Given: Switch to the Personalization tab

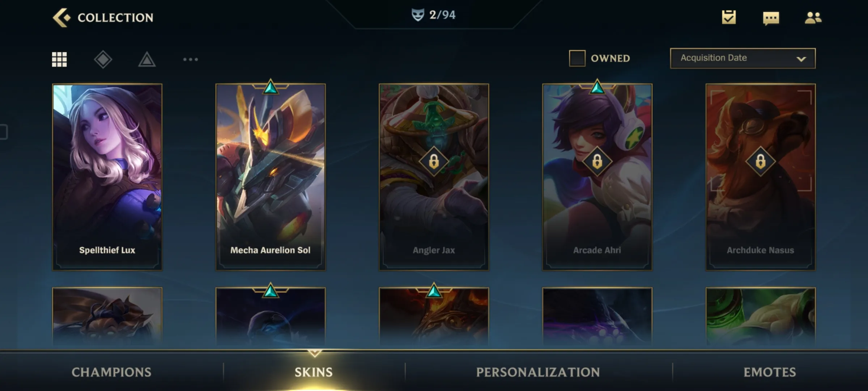Looking at the screenshot, I should coord(538,372).
